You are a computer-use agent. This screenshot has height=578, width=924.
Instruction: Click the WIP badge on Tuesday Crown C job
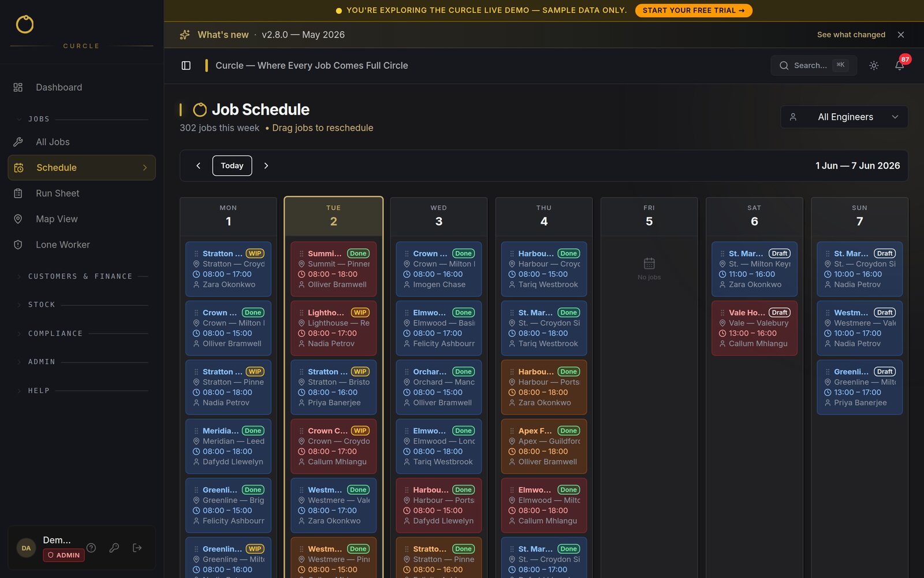point(360,431)
